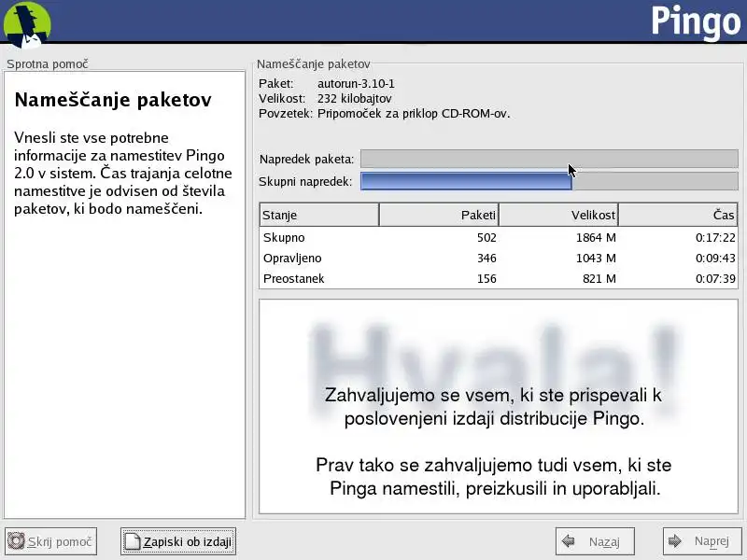747x560 pixels.
Task: Click the help paragraph about Pingo 2.0
Action: tap(123, 174)
